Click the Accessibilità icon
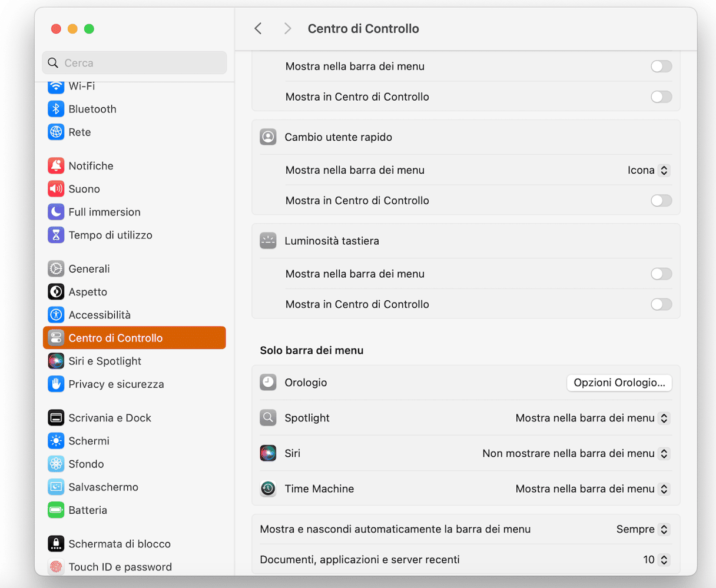Screen dimensions: 716x588 click(56, 315)
